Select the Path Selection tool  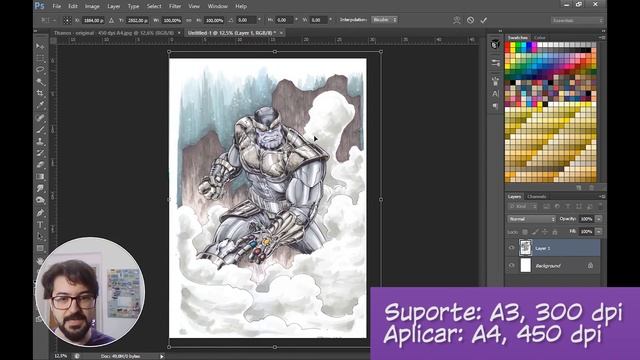(40, 236)
